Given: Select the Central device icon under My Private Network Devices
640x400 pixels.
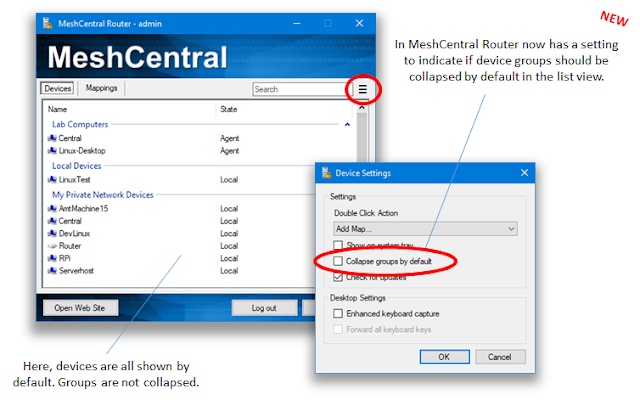Looking at the screenshot, I should 52,221.
